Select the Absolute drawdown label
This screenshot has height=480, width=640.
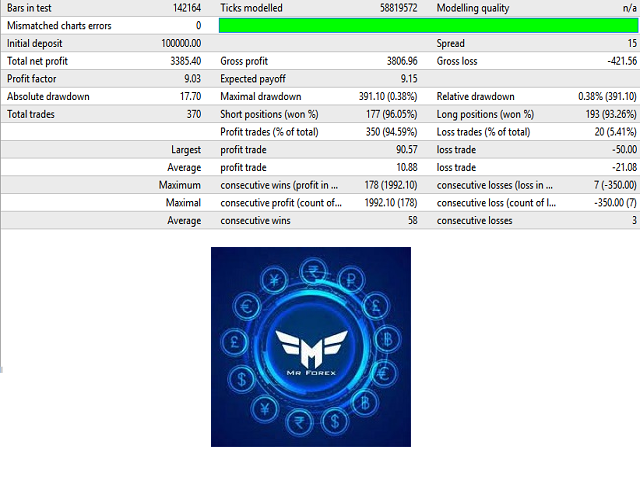coord(48,96)
